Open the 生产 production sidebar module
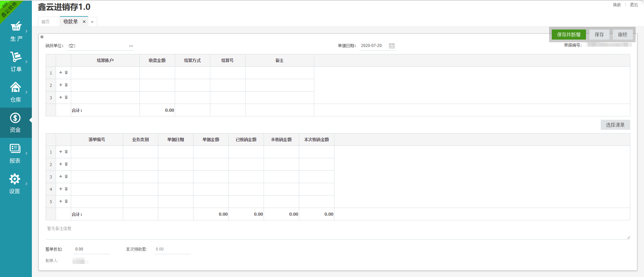The image size is (644, 277). point(16,26)
